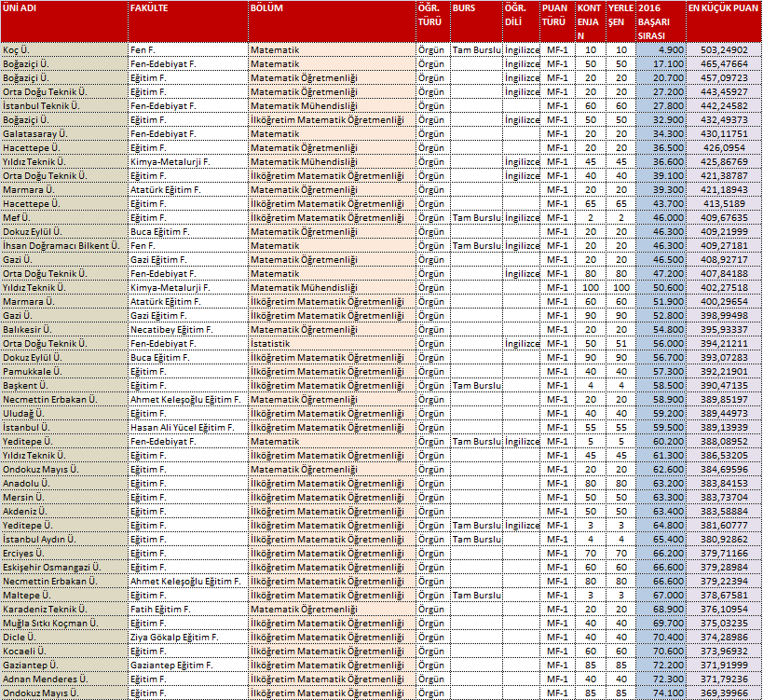
Task: Select the Gaziantep Eğitim F. cell
Action: [x=188, y=665]
